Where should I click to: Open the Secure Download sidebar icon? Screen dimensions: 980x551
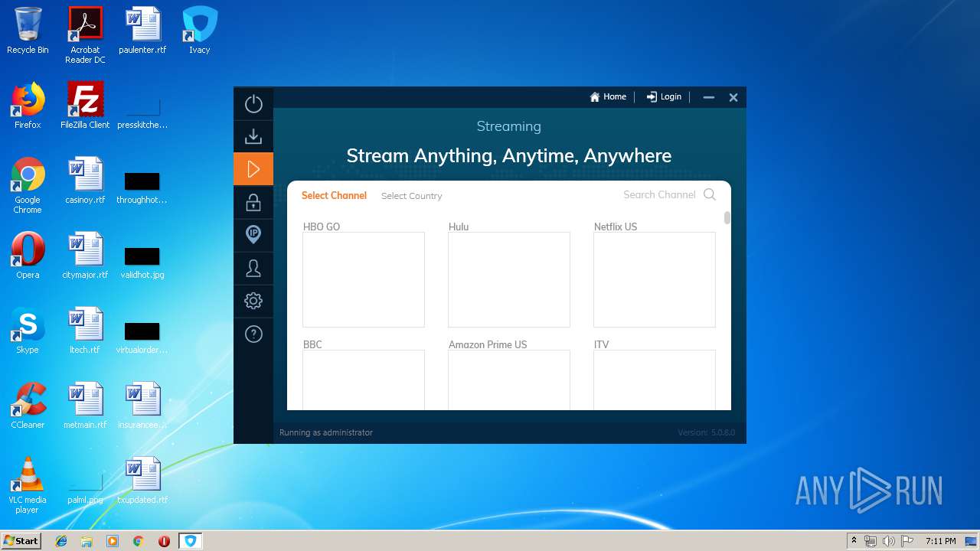pyautogui.click(x=253, y=137)
